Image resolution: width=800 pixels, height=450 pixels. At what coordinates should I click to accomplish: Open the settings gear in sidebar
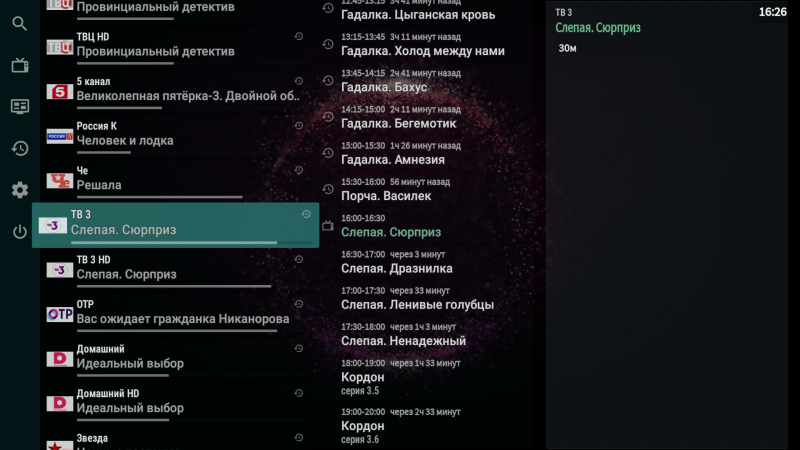(20, 190)
